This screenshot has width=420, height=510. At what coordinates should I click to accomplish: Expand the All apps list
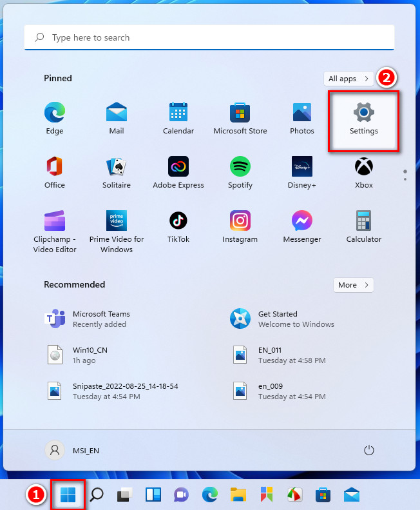pyautogui.click(x=348, y=79)
